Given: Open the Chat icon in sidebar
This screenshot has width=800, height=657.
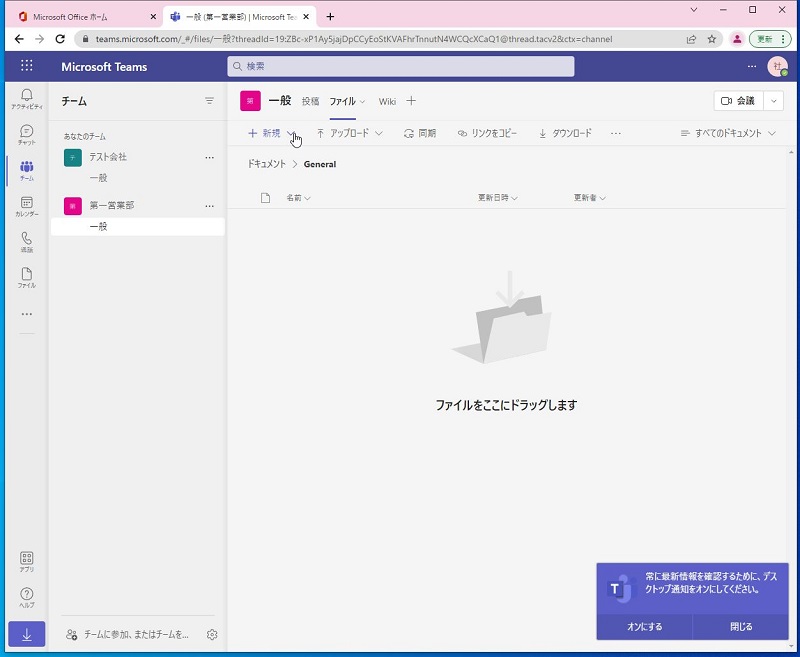Looking at the screenshot, I should [x=27, y=135].
